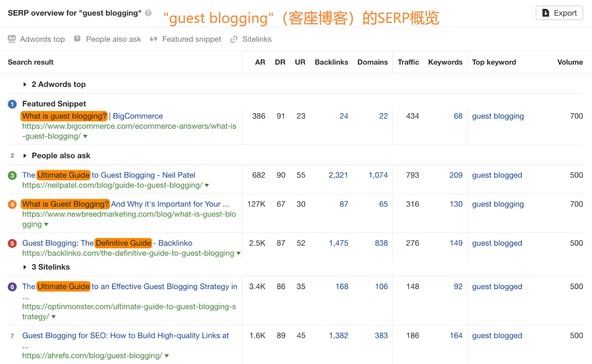
Task: Click the Top keyword column header
Action: 494,62
